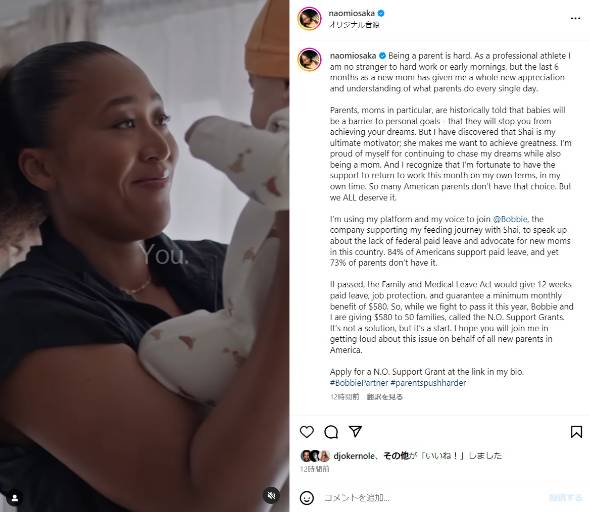Share the post with the paper plane icon
The height and width of the screenshot is (512, 590).
(x=355, y=431)
